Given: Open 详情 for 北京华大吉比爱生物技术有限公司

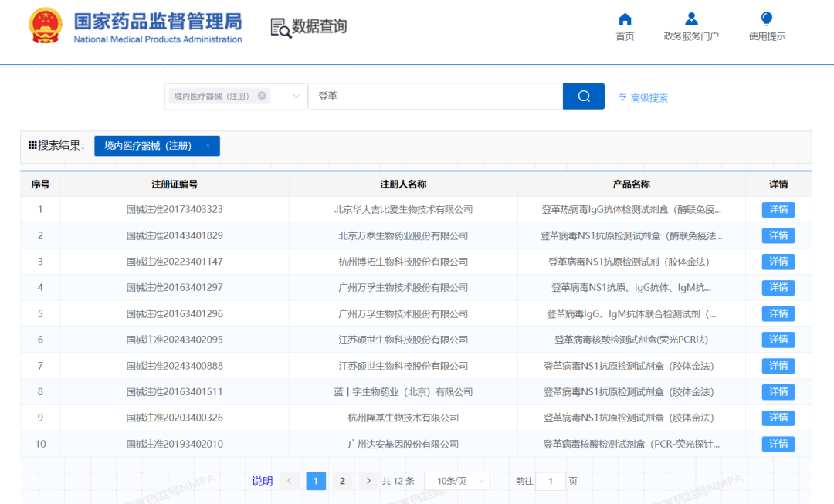Looking at the screenshot, I should [x=778, y=209].
